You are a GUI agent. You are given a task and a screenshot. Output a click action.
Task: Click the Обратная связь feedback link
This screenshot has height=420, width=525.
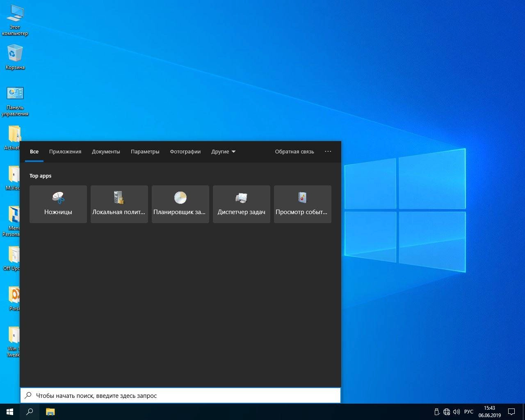pos(294,151)
